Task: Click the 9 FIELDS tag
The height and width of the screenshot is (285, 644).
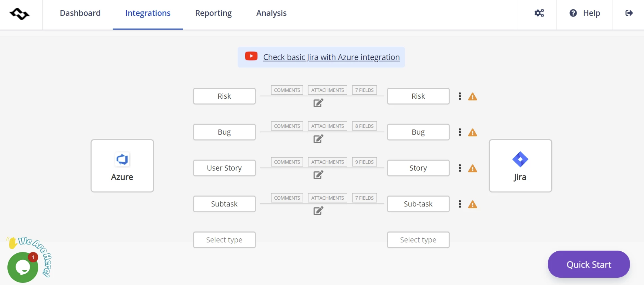Action: pos(364,162)
